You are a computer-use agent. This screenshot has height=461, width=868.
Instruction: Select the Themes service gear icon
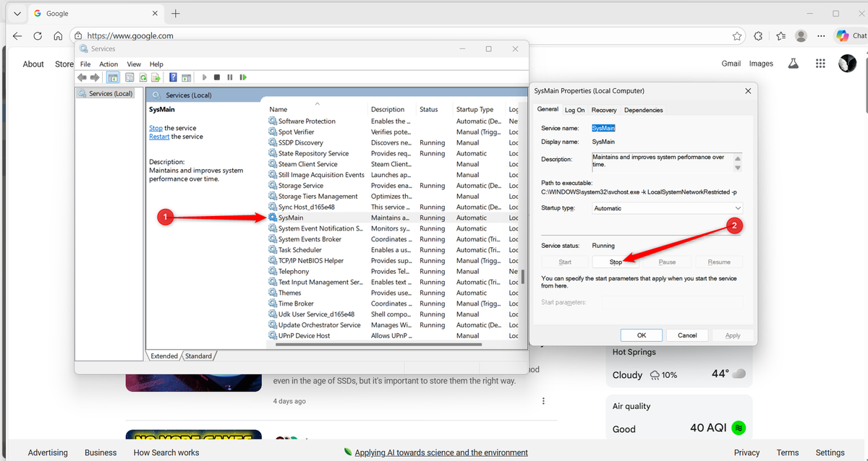[273, 293]
